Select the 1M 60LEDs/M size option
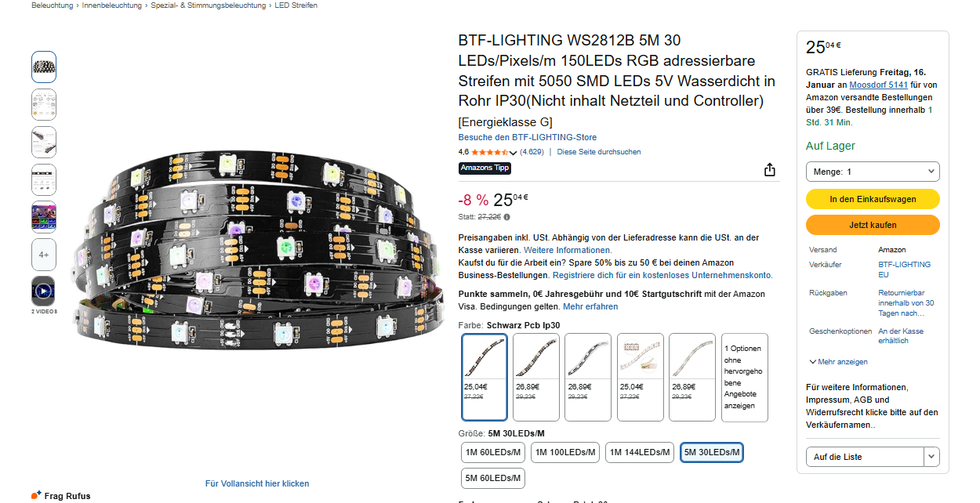Screen dimensions: 980x503 click(x=493, y=452)
